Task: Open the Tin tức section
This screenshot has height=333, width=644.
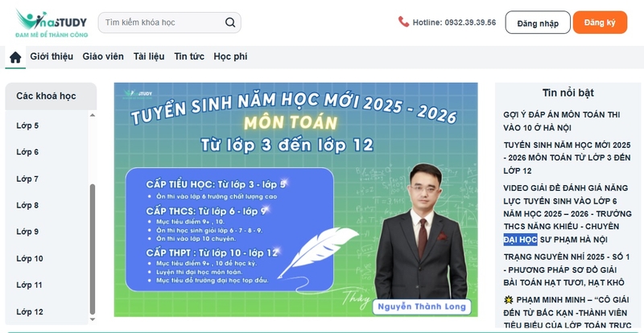Action: [189, 56]
